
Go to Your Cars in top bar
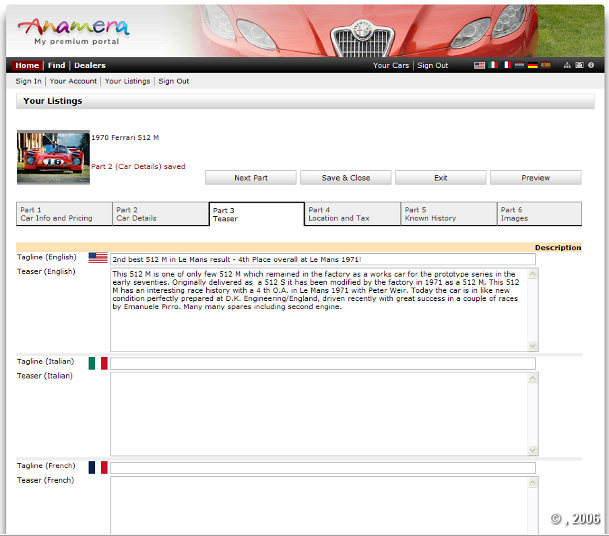pyautogui.click(x=391, y=65)
